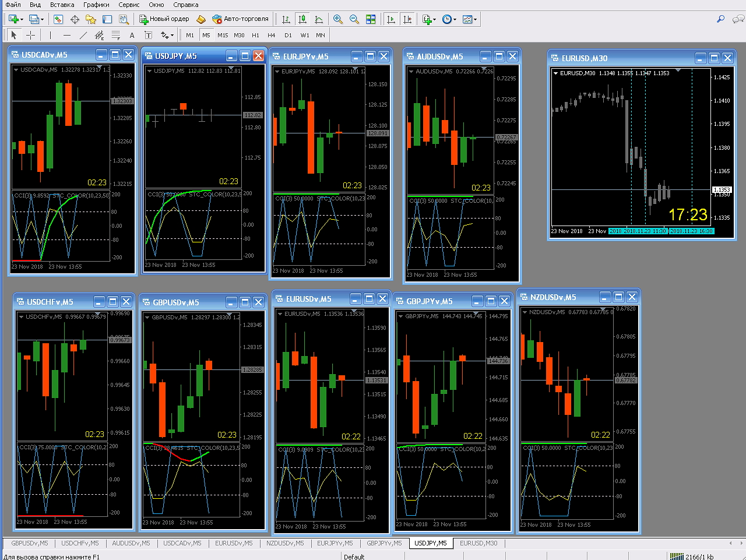Image resolution: width=746 pixels, height=560 pixels.
Task: Expand the templates dropdown
Action: (476, 20)
